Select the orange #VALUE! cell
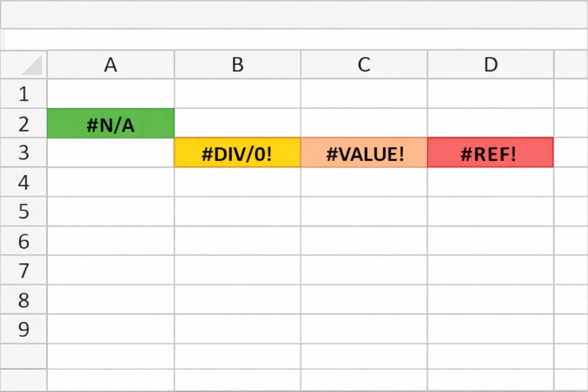Image resolution: width=588 pixels, height=392 pixels. [x=364, y=154]
